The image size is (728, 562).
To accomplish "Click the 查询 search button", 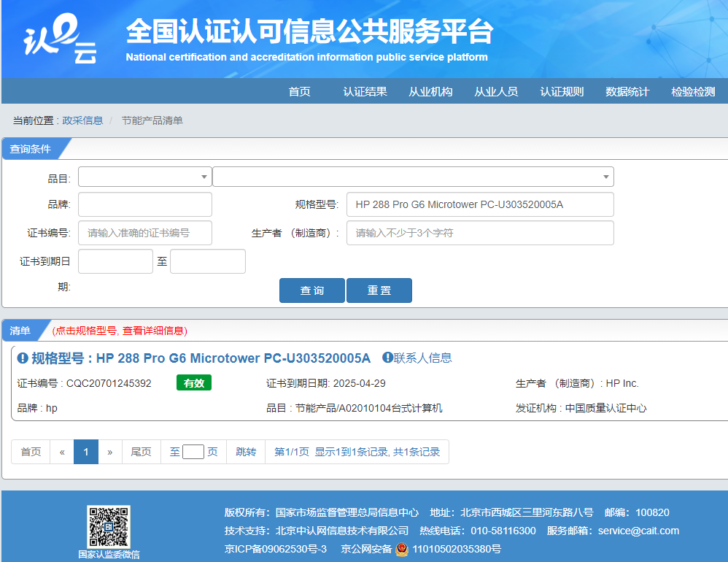I will (x=312, y=290).
